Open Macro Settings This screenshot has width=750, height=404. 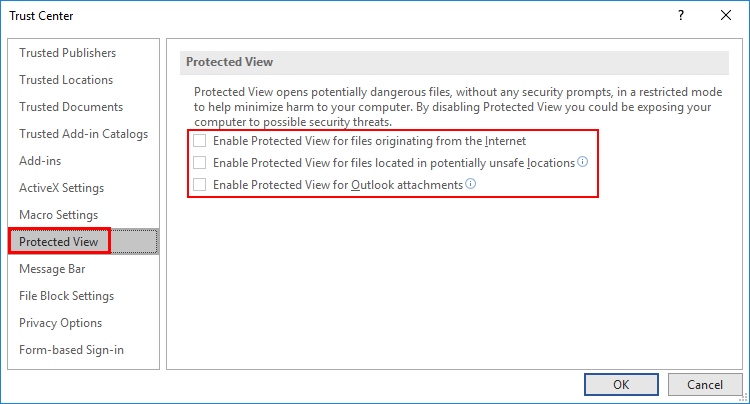point(58,215)
